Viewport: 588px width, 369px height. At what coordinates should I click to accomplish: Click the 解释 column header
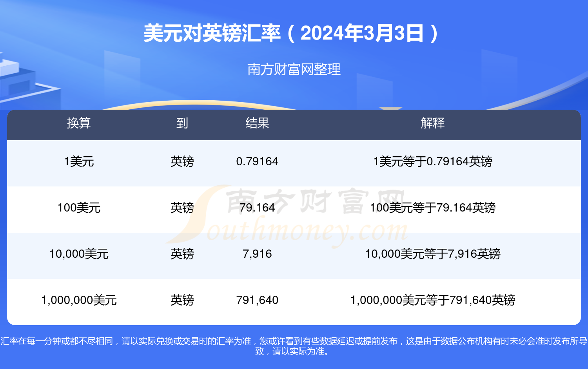(433, 123)
